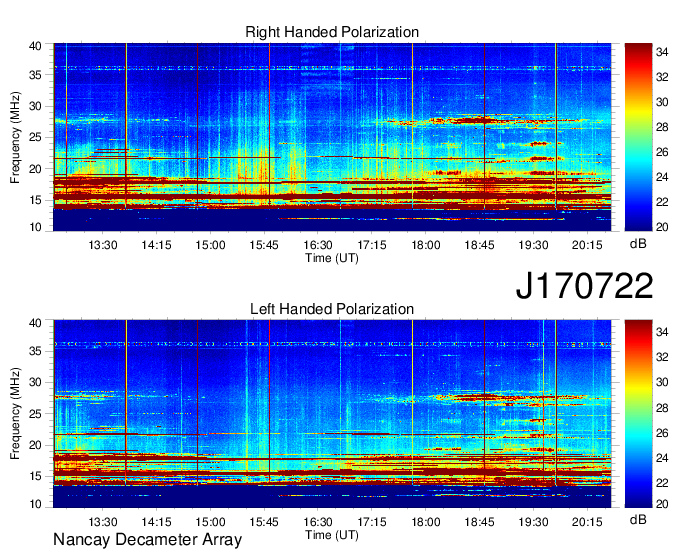Screen dimensions: 680x552
Task: Click the 'Right Handed Polarization' plot title
Action: coord(332,32)
